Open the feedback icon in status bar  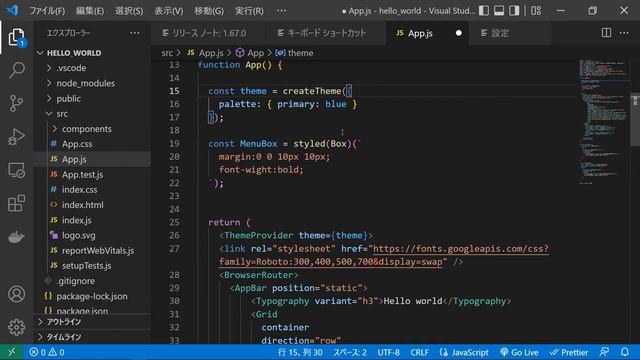(x=604, y=352)
